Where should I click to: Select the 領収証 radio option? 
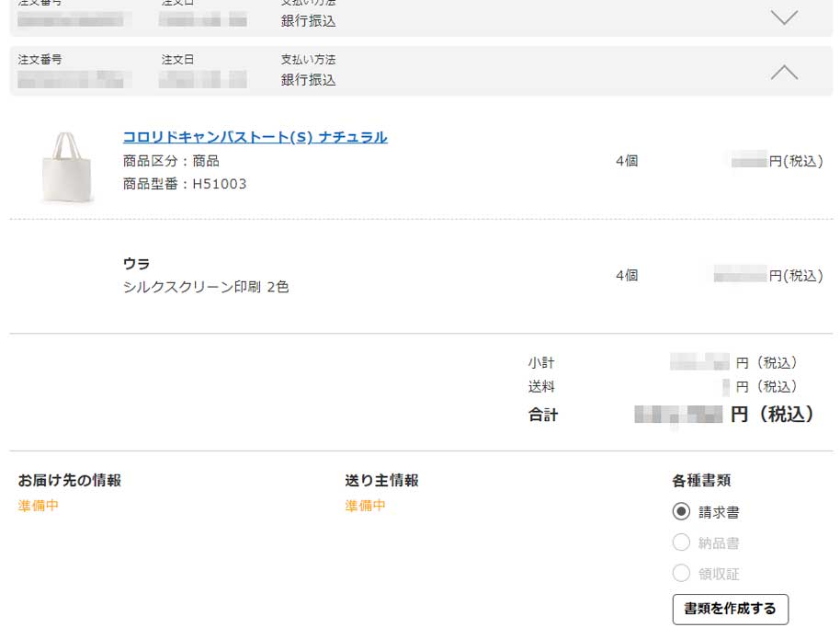coord(681,573)
